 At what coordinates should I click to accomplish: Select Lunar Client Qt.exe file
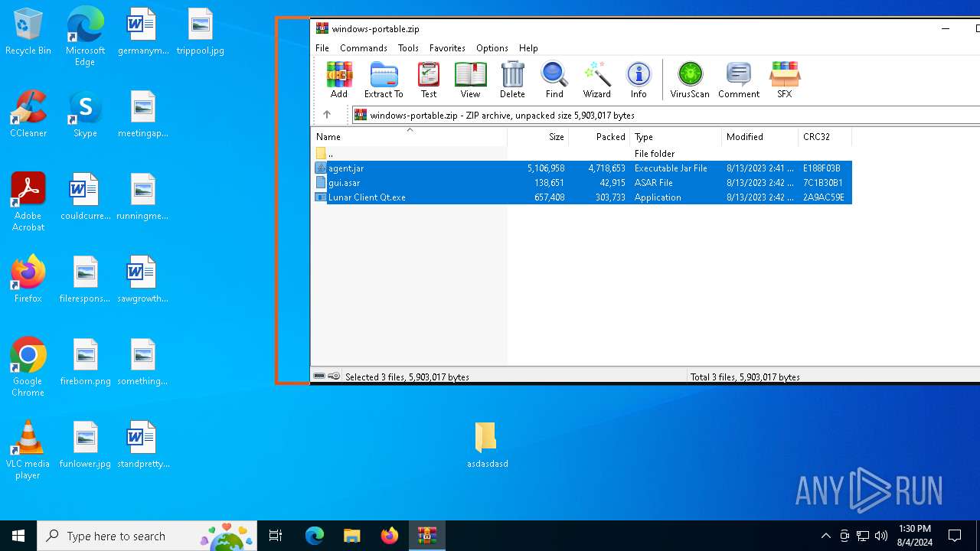tap(582, 197)
